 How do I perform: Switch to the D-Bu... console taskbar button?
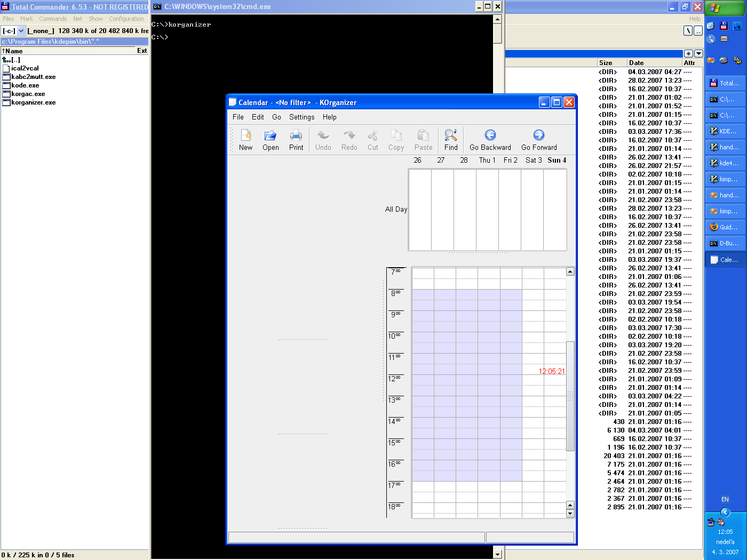point(725,243)
